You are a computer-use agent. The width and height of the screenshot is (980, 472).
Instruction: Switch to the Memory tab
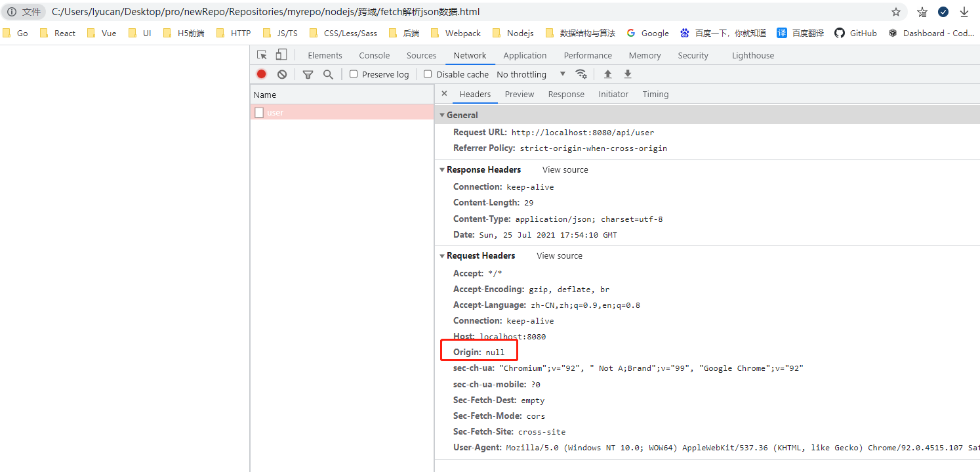pos(644,55)
